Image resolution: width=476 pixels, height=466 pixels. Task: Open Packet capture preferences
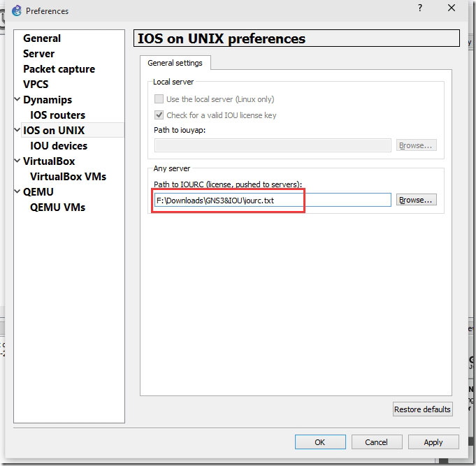point(59,69)
